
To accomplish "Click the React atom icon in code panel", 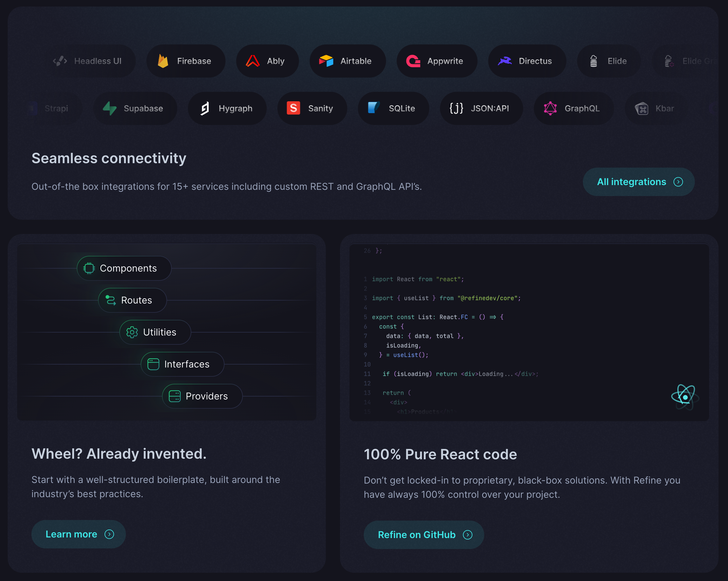I will click(x=685, y=397).
